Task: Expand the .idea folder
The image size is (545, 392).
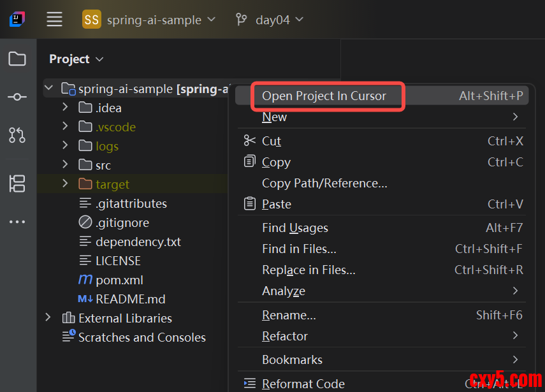Action: click(65, 108)
